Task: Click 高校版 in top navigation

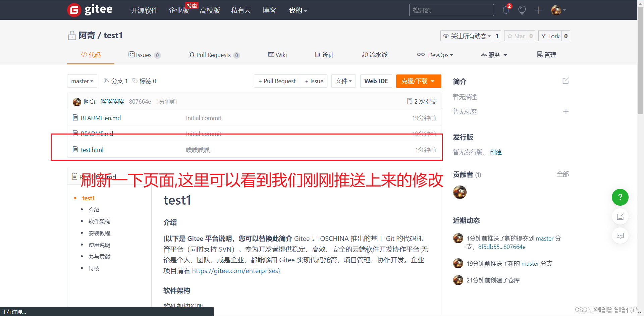Action: [210, 10]
